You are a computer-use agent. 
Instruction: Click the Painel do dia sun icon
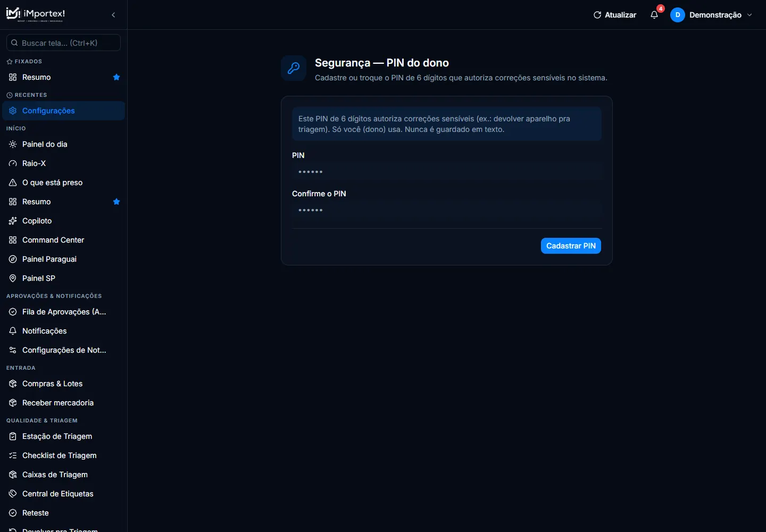[x=13, y=144]
